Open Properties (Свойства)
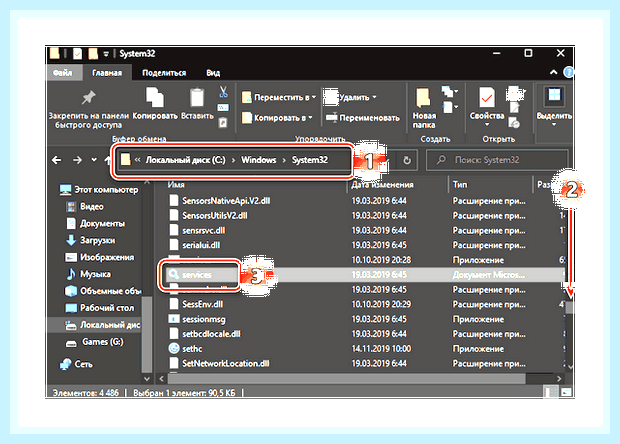 point(487,106)
